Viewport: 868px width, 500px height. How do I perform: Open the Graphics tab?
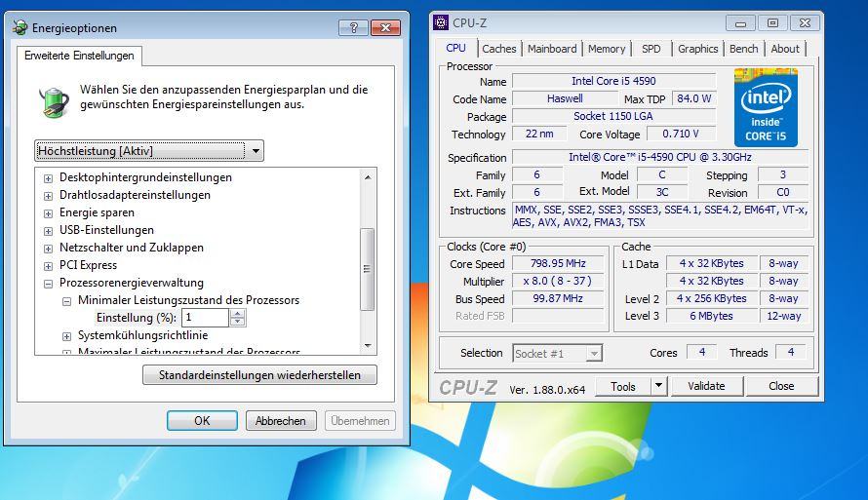tap(697, 49)
